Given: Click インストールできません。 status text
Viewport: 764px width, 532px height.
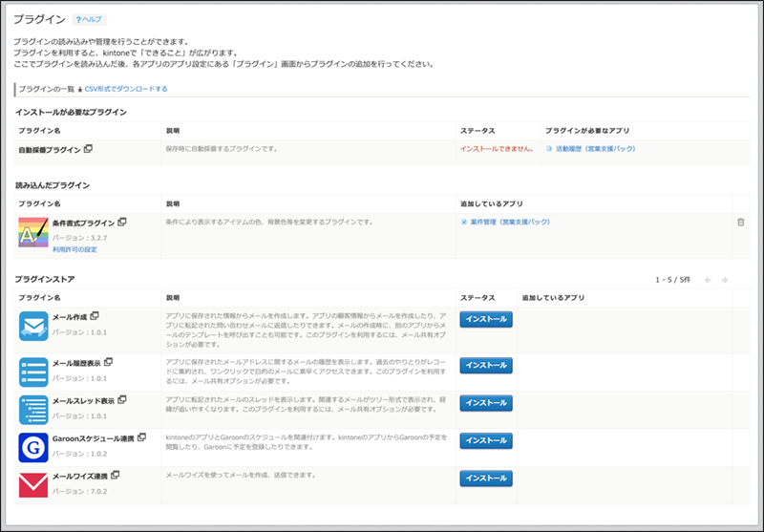Looking at the screenshot, I should (x=497, y=149).
